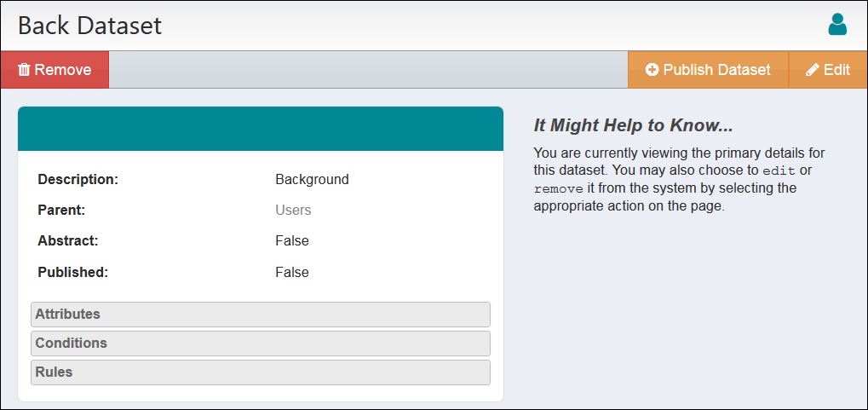Click the It Might Help to Know heading
This screenshot has width=868, height=410.
pos(633,125)
